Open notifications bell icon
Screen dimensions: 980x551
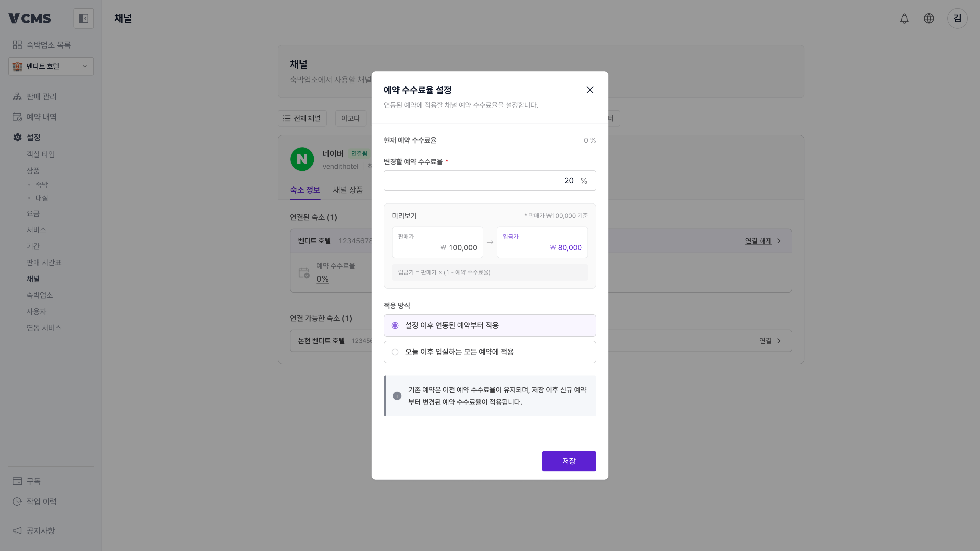click(904, 18)
